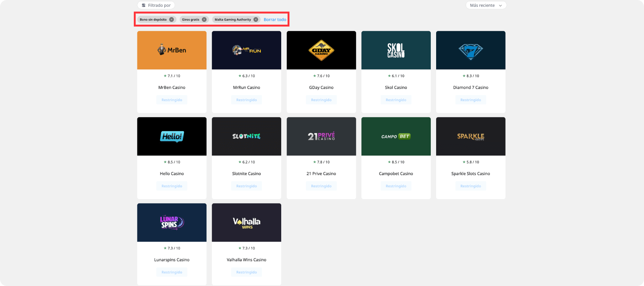Open the Diamond 7 Casino logo thumbnail
The width and height of the screenshot is (644, 286).
[471, 50]
